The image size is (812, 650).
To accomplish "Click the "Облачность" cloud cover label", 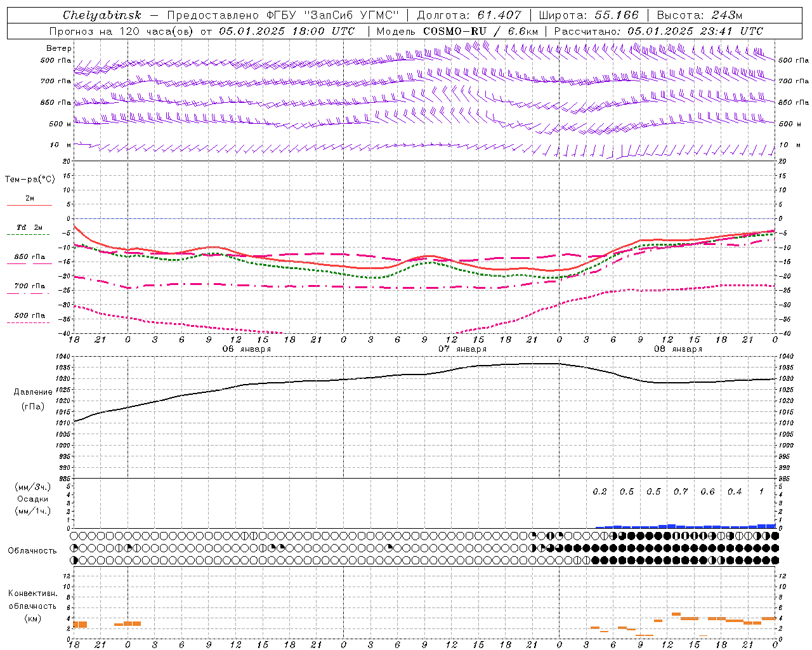I will tap(32, 550).
